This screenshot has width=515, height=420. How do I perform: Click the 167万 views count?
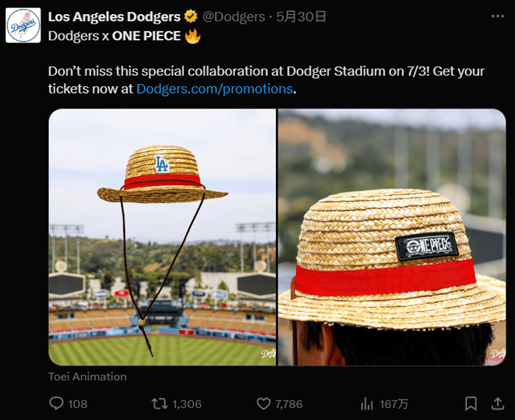click(x=394, y=404)
